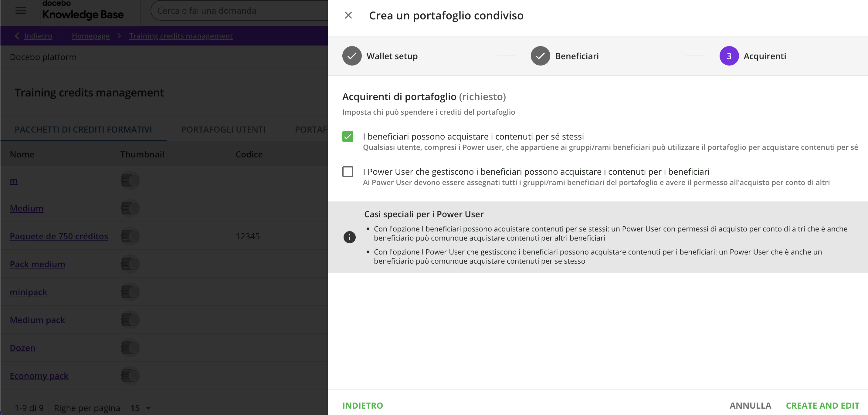Open the Economy pack link

tap(39, 376)
